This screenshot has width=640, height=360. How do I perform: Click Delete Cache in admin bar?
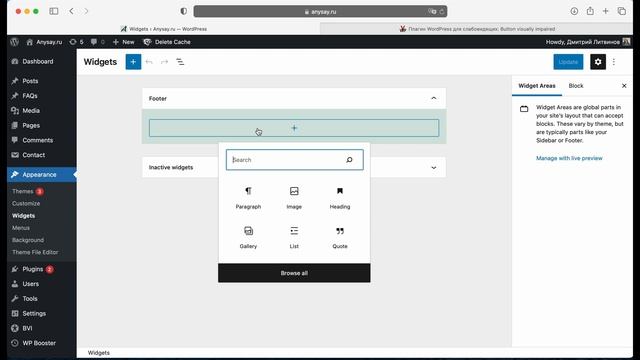click(x=167, y=42)
